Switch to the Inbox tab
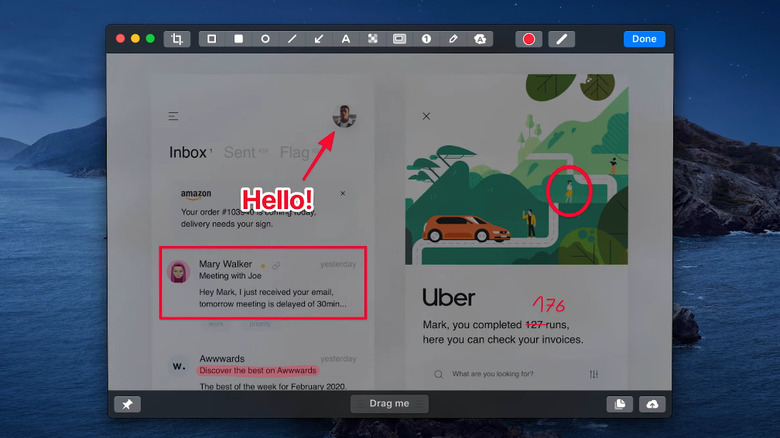780x438 pixels. (188, 152)
